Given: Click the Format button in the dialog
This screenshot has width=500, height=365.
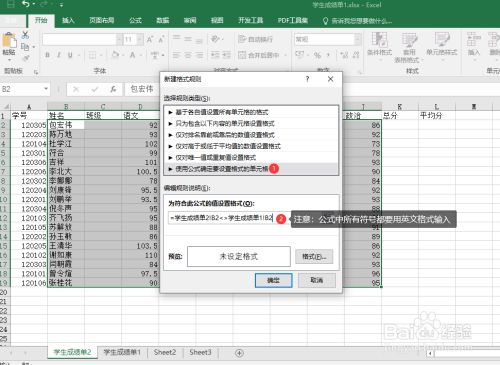Looking at the screenshot, I should pos(314,257).
